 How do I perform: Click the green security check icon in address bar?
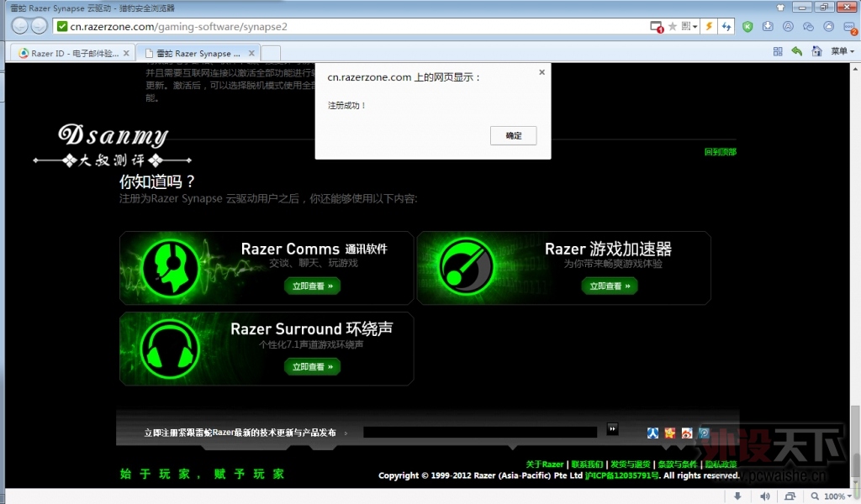tap(62, 26)
